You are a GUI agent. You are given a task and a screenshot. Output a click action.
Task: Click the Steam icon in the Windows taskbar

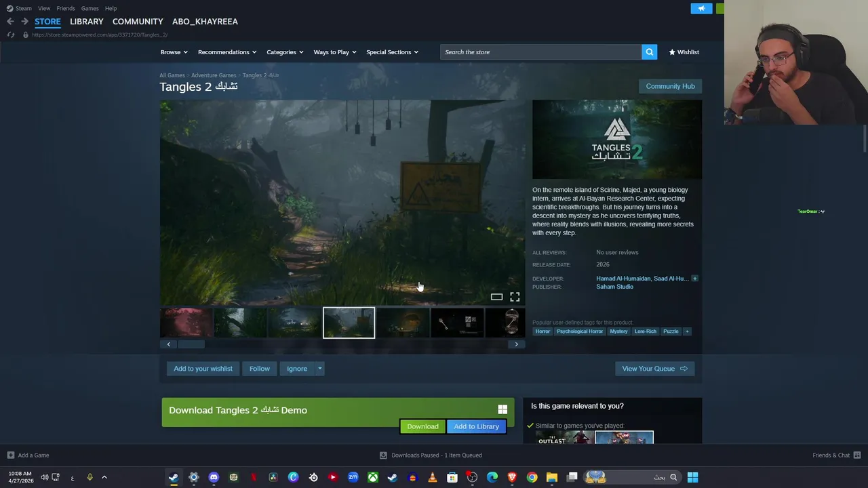click(174, 477)
